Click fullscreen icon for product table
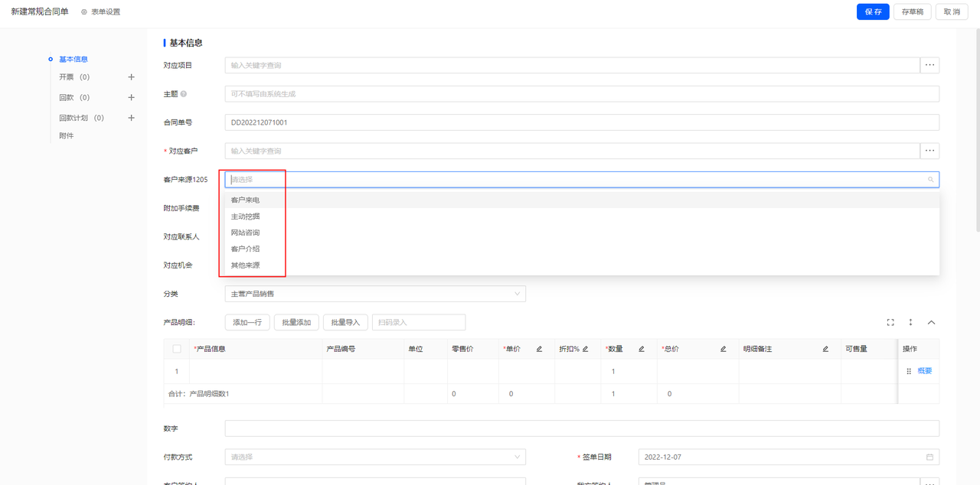Viewport: 980px width, 485px height. [890, 322]
